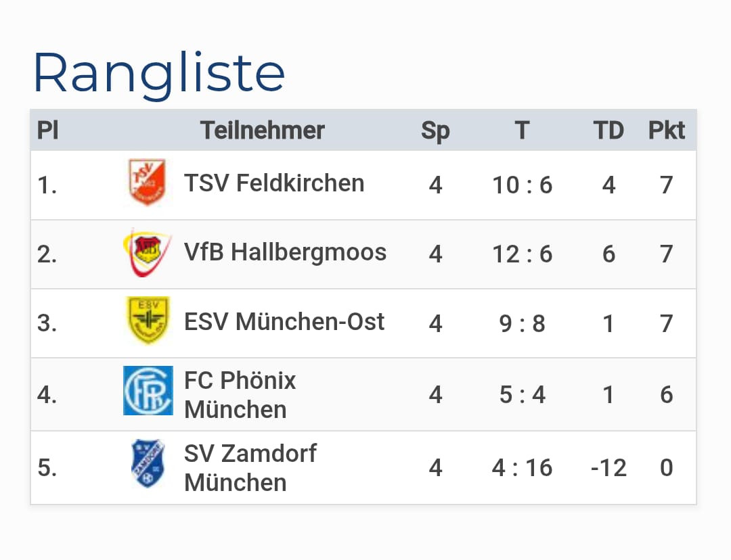The height and width of the screenshot is (560, 731).
Task: Open the VfB Hallbergmoos team link
Action: (x=285, y=252)
